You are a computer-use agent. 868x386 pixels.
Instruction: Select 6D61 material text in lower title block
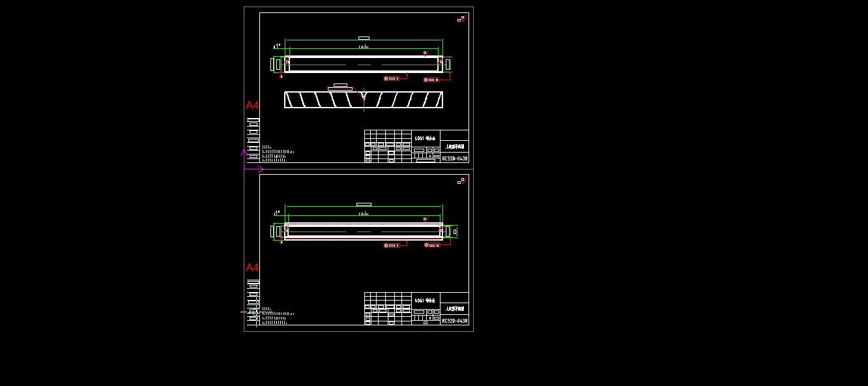(x=425, y=301)
